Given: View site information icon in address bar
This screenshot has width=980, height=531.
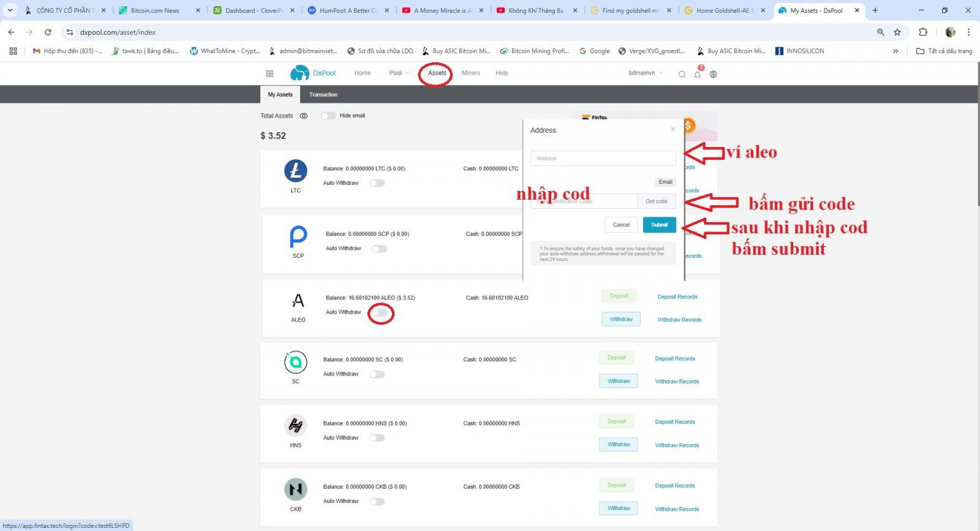Looking at the screenshot, I should [70, 32].
